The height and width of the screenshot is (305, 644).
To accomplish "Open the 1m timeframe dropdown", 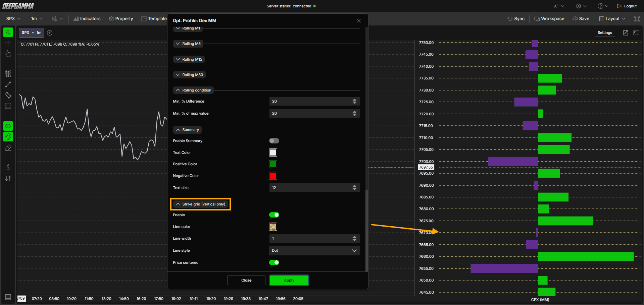I will pos(37,19).
